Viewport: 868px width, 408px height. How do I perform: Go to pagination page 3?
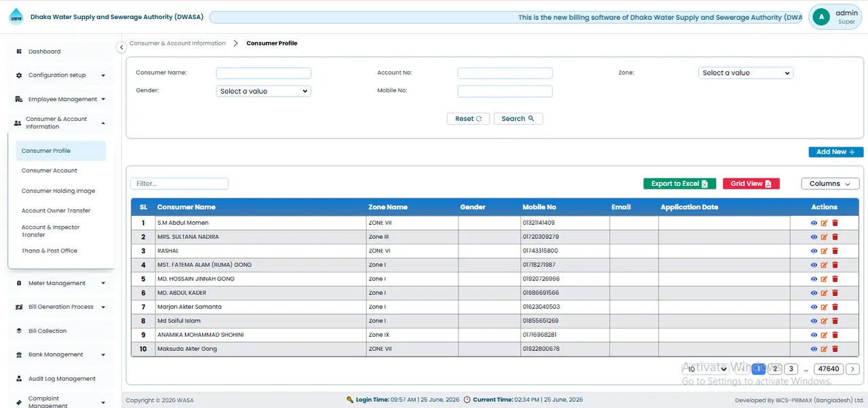pyautogui.click(x=791, y=369)
